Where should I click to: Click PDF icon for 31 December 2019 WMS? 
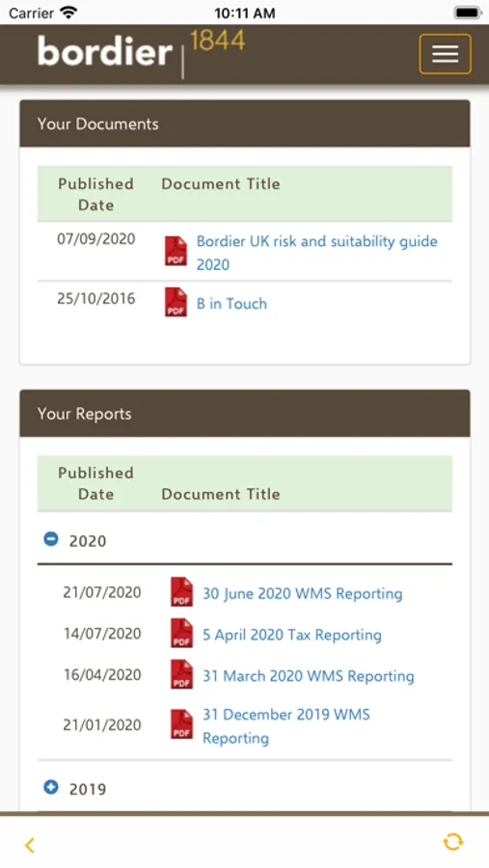point(181,724)
